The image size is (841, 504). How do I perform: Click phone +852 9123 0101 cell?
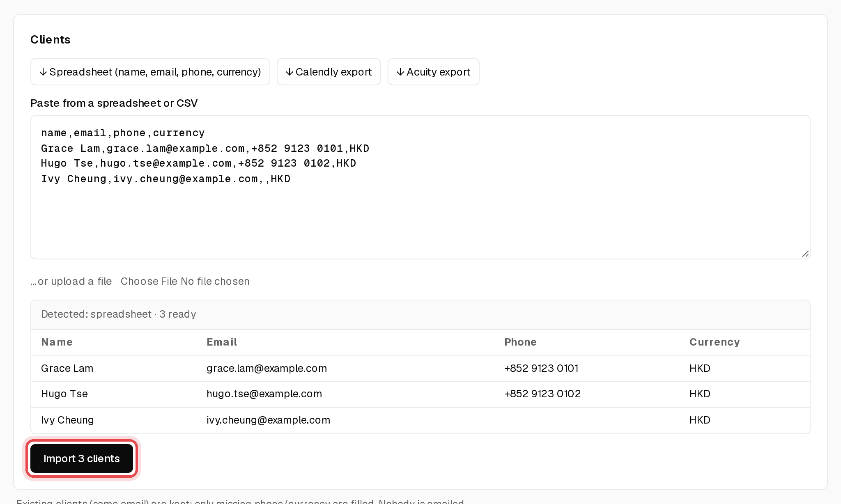tap(541, 369)
